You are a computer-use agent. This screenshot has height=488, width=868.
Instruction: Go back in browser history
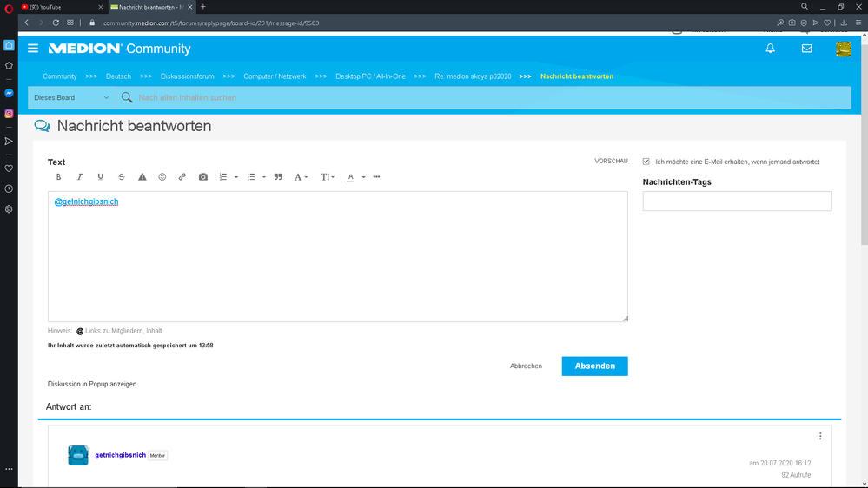(x=27, y=23)
